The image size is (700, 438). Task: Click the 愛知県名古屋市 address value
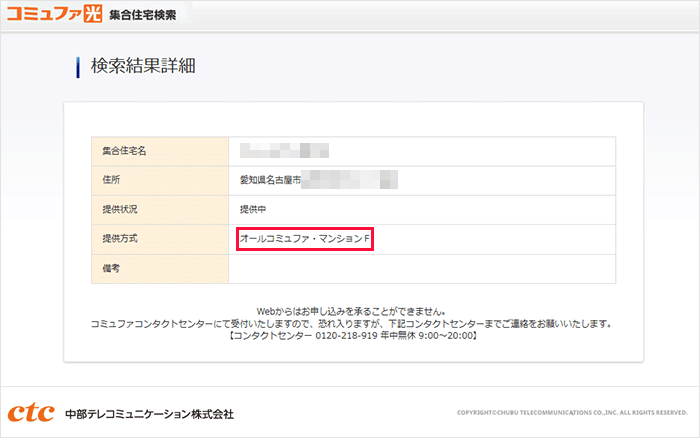(270, 180)
